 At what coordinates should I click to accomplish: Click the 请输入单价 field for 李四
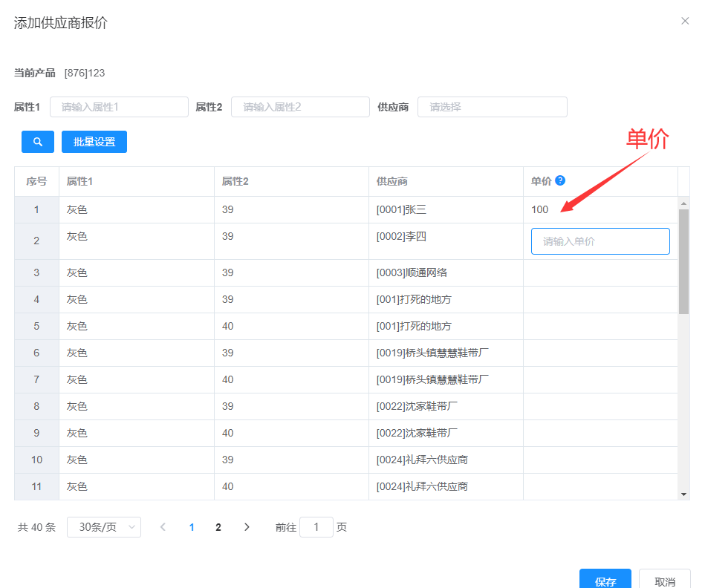tap(600, 241)
